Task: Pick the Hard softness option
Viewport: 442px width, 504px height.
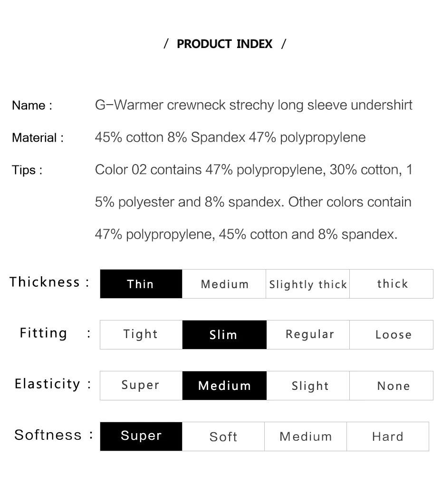Action: click(388, 436)
